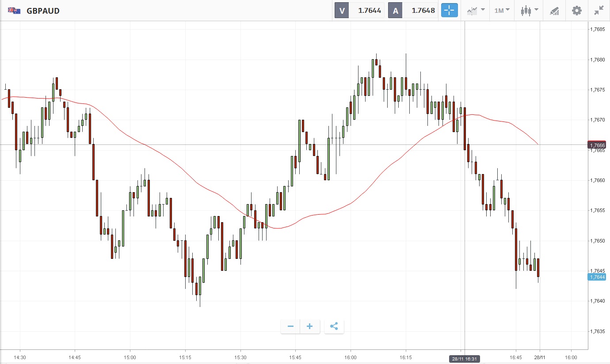
Task: Zoom in the chart with plus
Action: (310, 326)
